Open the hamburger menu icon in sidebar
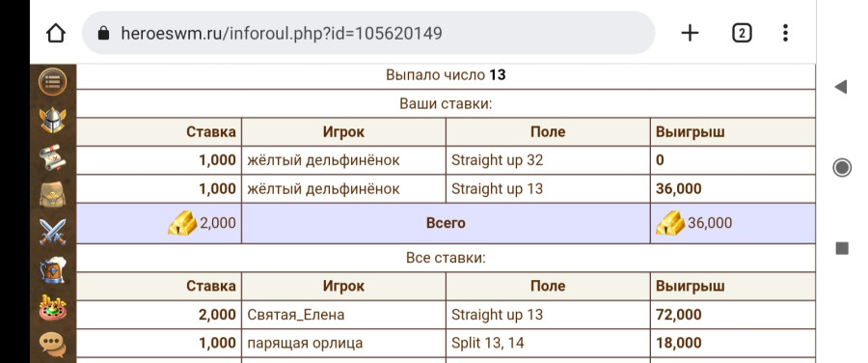This screenshot has width=868, height=363. point(53,82)
